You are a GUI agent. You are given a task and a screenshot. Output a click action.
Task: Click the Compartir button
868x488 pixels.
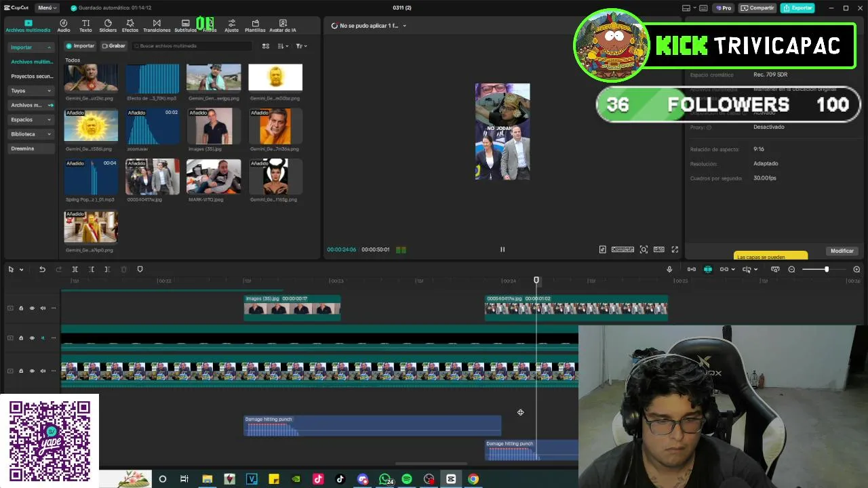(x=757, y=8)
